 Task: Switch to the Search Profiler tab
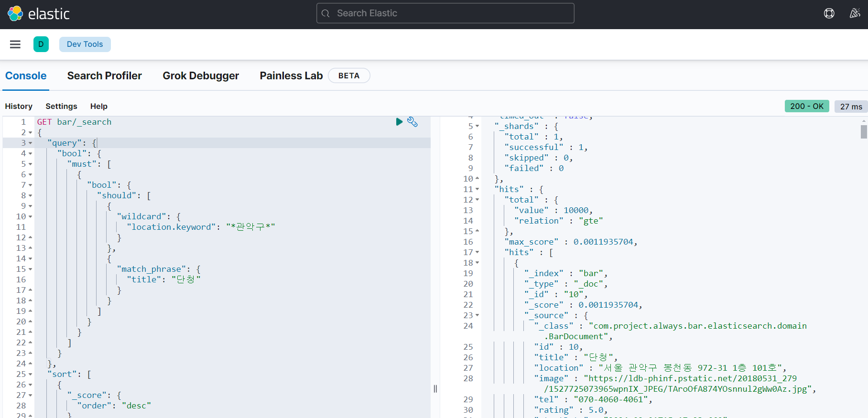tap(105, 76)
